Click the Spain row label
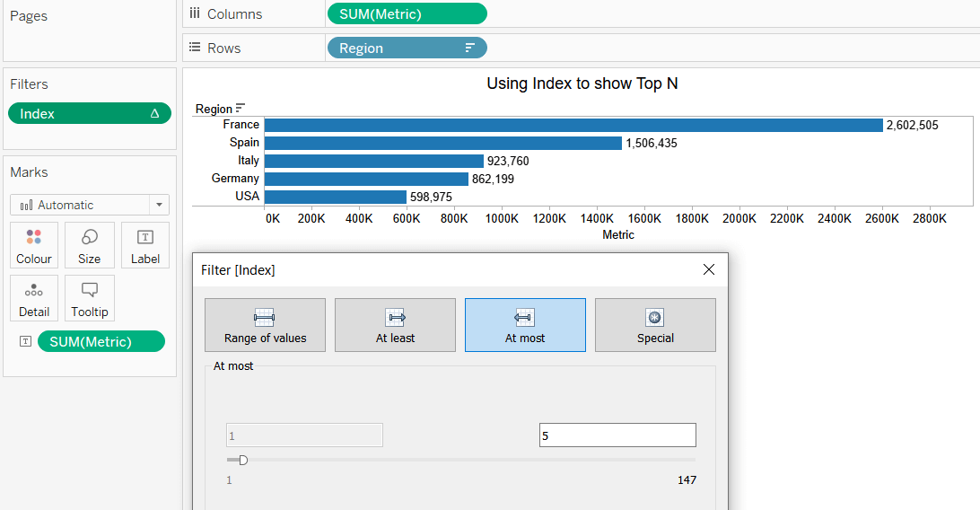Image resolution: width=980 pixels, height=510 pixels. click(244, 143)
